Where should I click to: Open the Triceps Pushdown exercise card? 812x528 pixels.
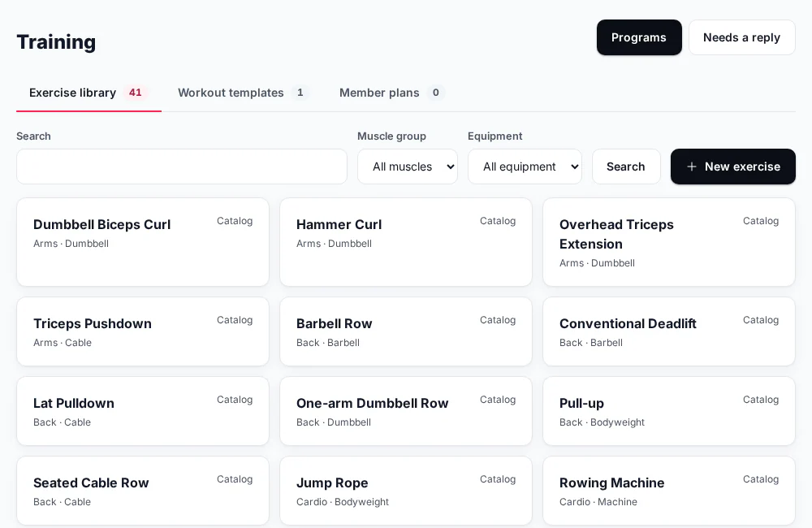pyautogui.click(x=143, y=331)
